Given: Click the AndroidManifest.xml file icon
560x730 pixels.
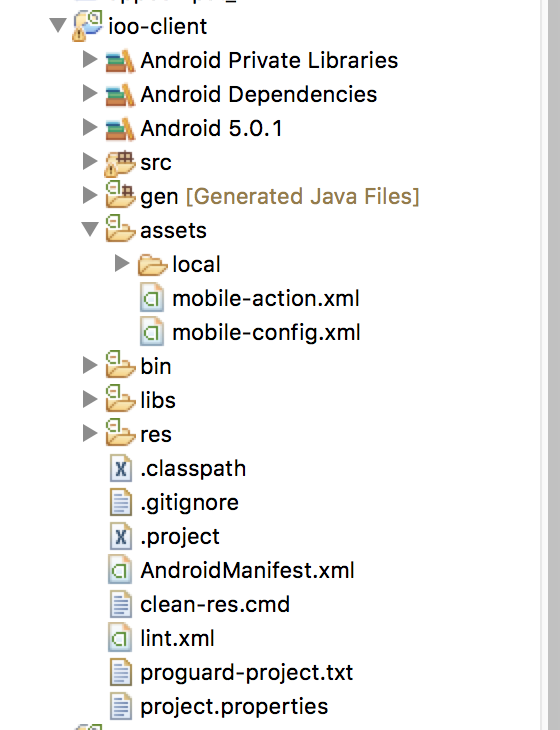Looking at the screenshot, I should [x=120, y=570].
